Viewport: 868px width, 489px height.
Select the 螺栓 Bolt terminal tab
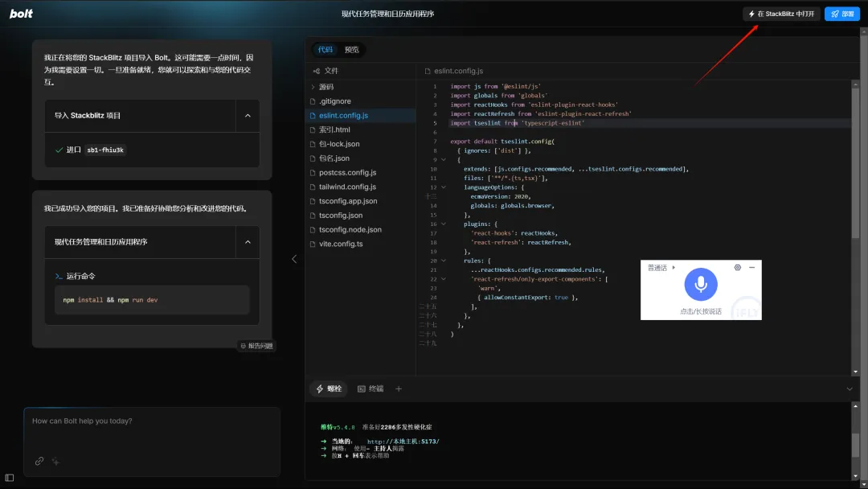[x=329, y=388]
